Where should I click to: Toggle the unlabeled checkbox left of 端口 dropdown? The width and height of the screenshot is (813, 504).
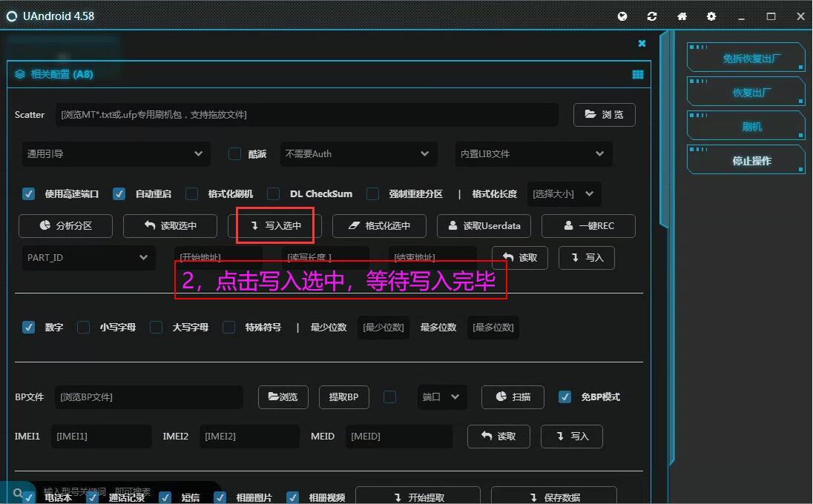[390, 397]
